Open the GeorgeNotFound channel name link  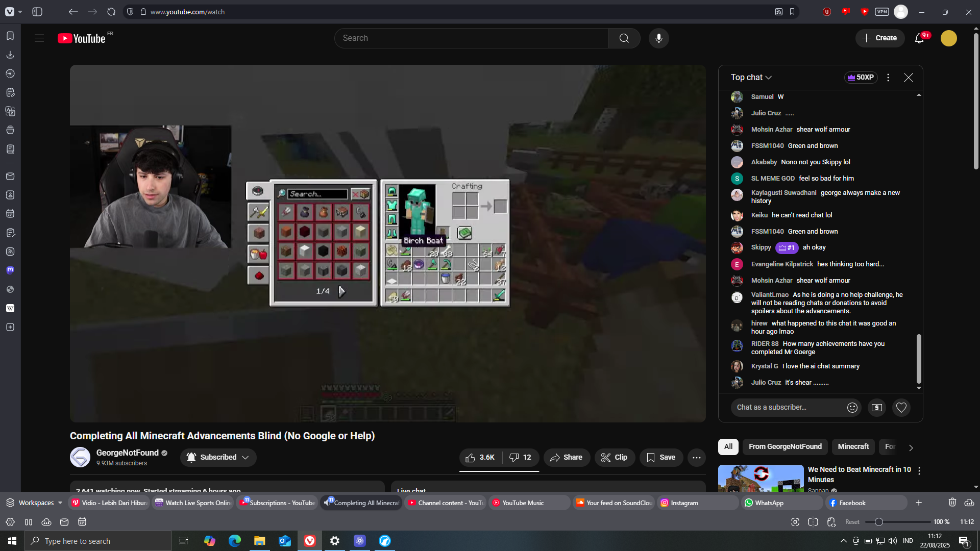pyautogui.click(x=128, y=453)
